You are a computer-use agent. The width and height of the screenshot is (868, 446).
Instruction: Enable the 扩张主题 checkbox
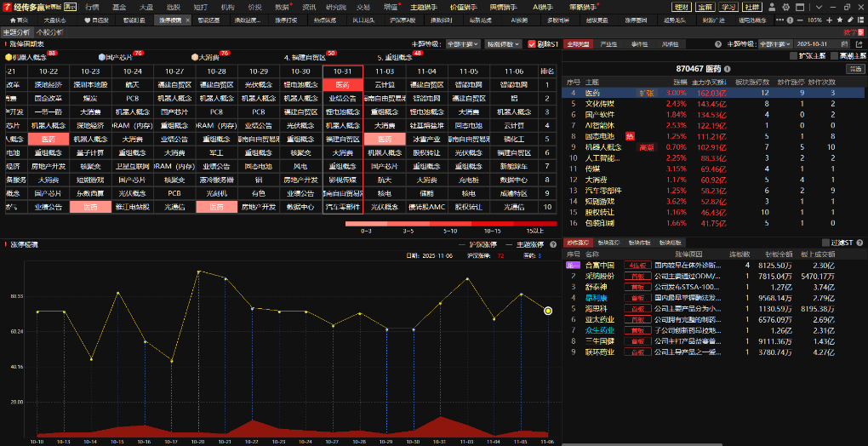pos(793,55)
